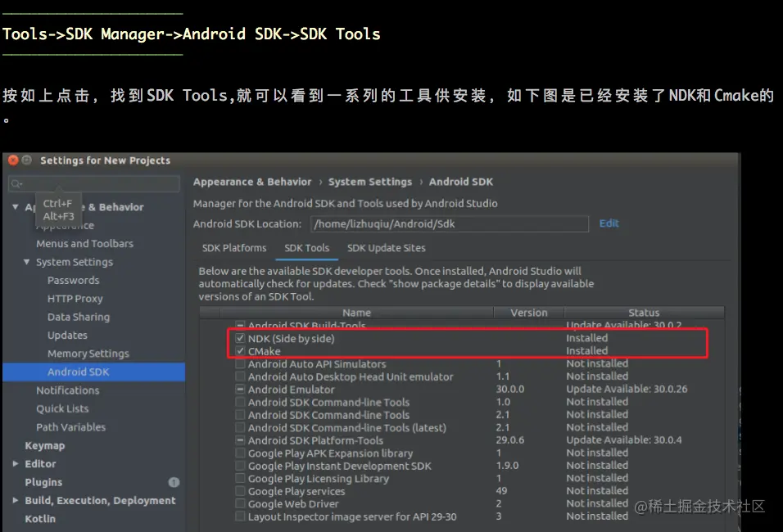The height and width of the screenshot is (532, 783).
Task: Toggle the CMake checkbox
Action: tap(240, 351)
